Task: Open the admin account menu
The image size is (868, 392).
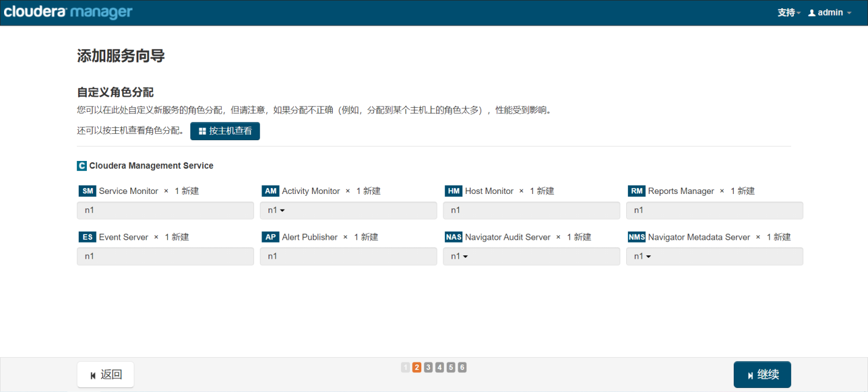Action: coord(830,13)
